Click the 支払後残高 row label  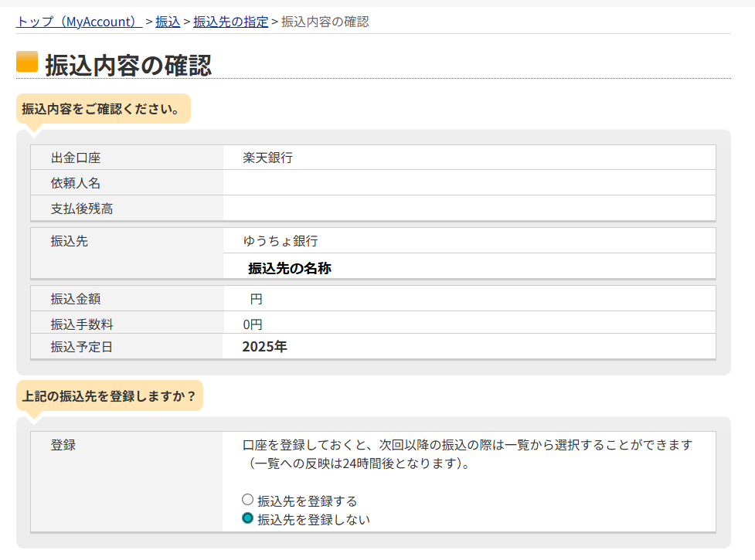coord(82,209)
